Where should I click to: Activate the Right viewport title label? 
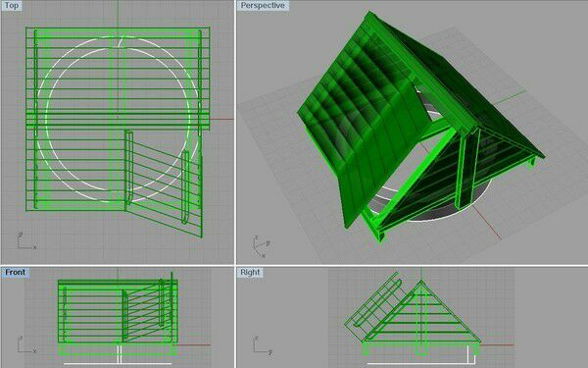[250, 272]
